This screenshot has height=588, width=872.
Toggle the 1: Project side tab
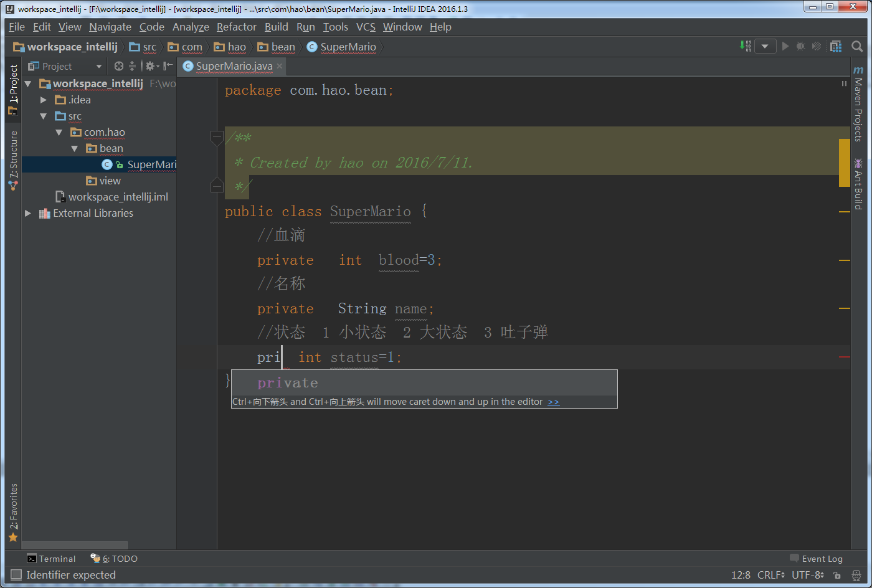coord(13,90)
